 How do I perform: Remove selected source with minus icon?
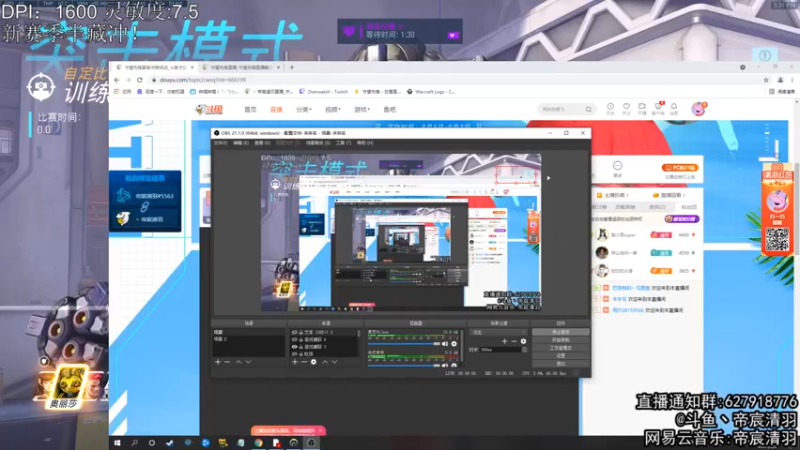(304, 362)
